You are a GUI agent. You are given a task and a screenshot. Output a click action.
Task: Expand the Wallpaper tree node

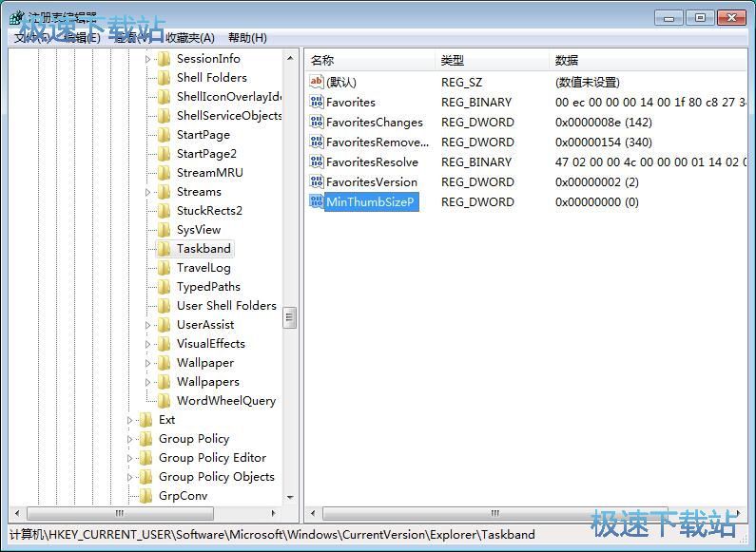tap(148, 363)
